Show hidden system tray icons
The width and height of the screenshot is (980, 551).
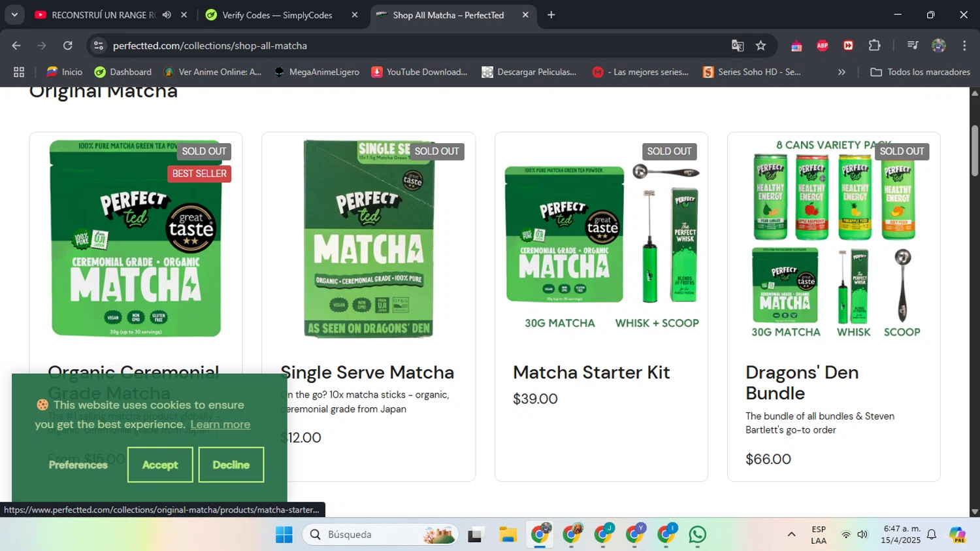(791, 535)
